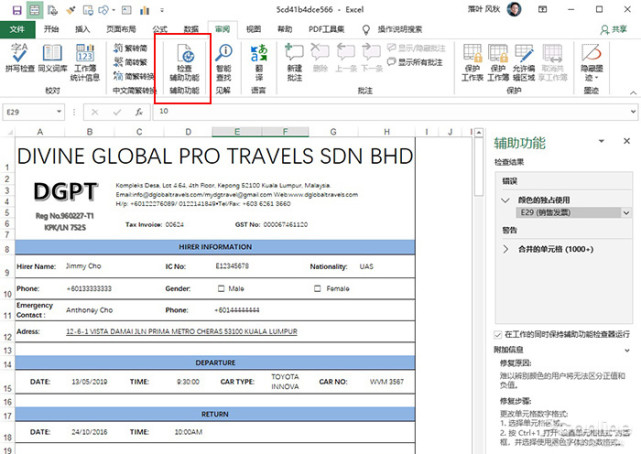Click the Delete comment (删除) icon
The width and height of the screenshot is (641, 454).
pyautogui.click(x=320, y=58)
